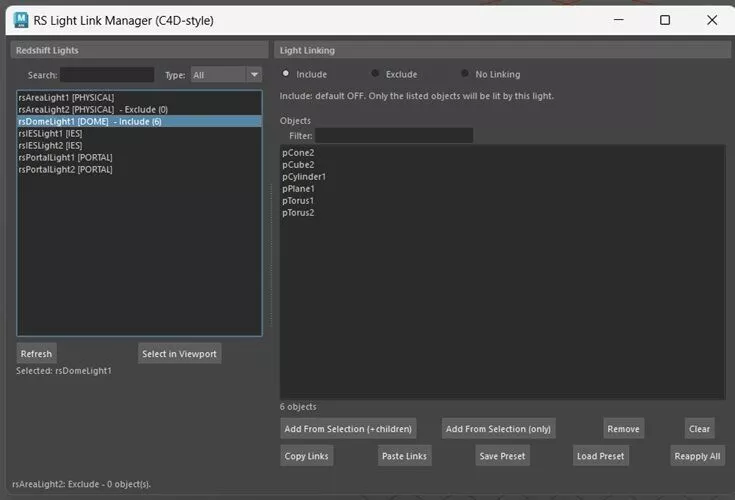The height and width of the screenshot is (500, 735).
Task: Click the Reapply All button
Action: pos(698,456)
